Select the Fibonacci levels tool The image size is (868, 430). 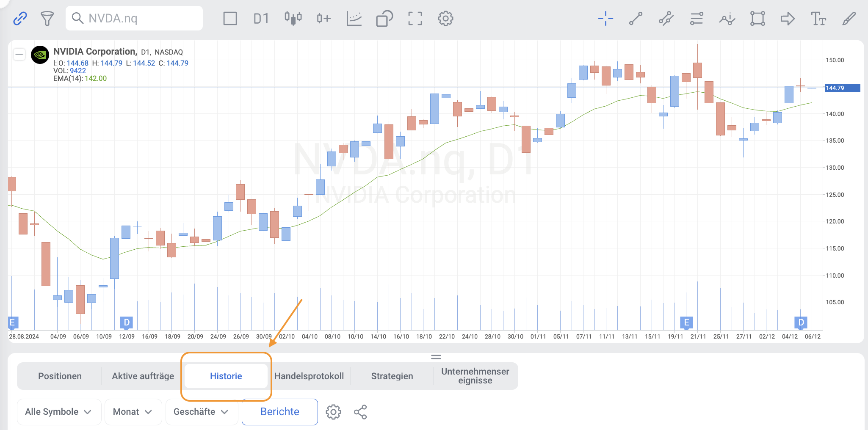tap(697, 19)
